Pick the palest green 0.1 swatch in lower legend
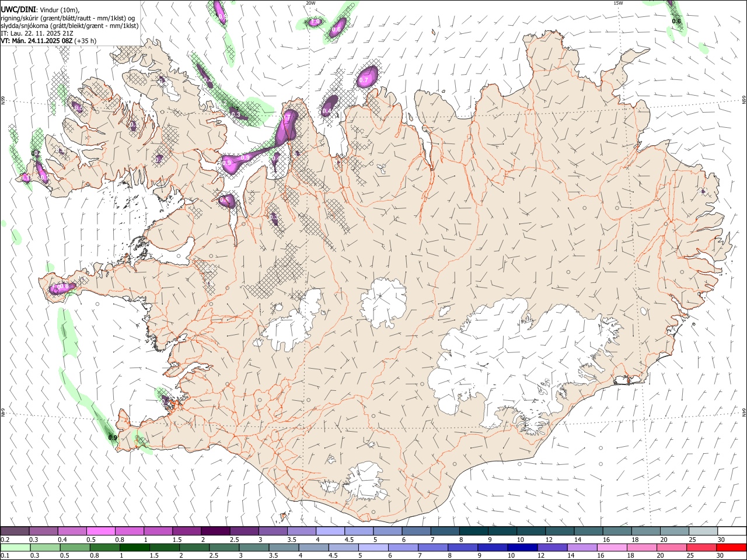Image resolution: width=747 pixels, height=560 pixels. click(15, 548)
